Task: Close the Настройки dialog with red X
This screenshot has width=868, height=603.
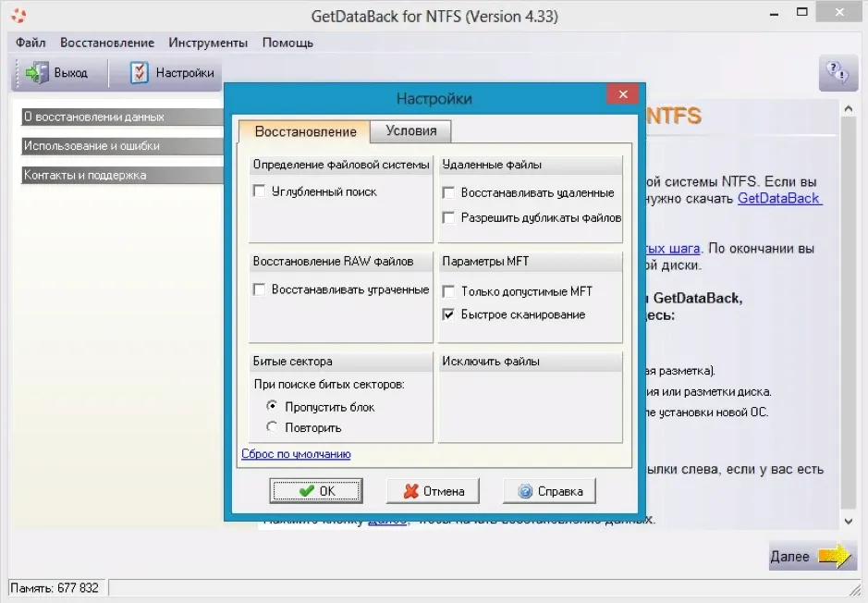Action: (x=623, y=94)
